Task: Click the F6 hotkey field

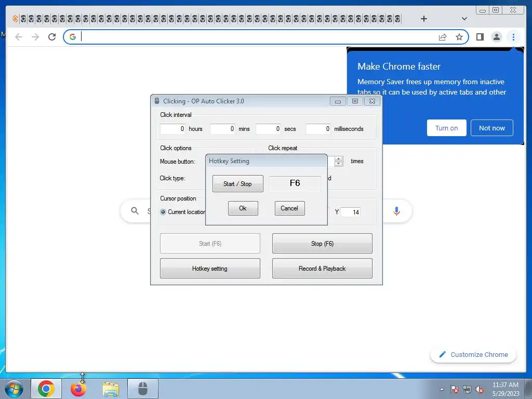Action: 295,183
